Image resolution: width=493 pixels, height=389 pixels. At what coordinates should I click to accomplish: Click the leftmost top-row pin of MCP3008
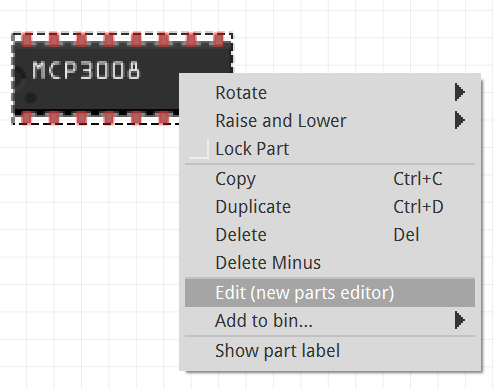pos(27,39)
